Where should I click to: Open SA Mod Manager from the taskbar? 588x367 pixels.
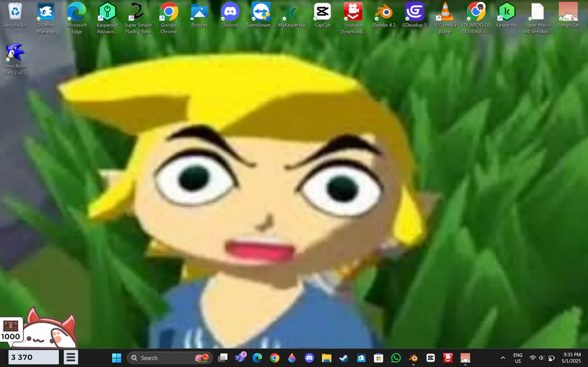361,358
